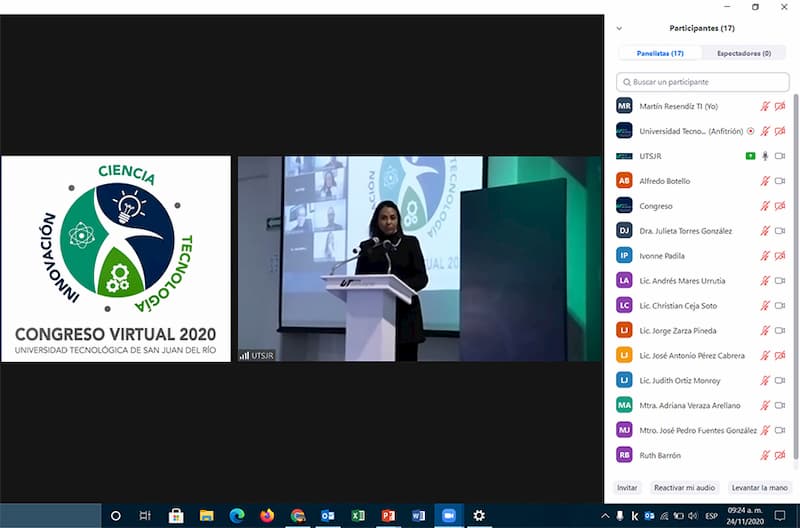Select participant name Lic. José Antonio Pérez Cabrera

[x=692, y=356]
